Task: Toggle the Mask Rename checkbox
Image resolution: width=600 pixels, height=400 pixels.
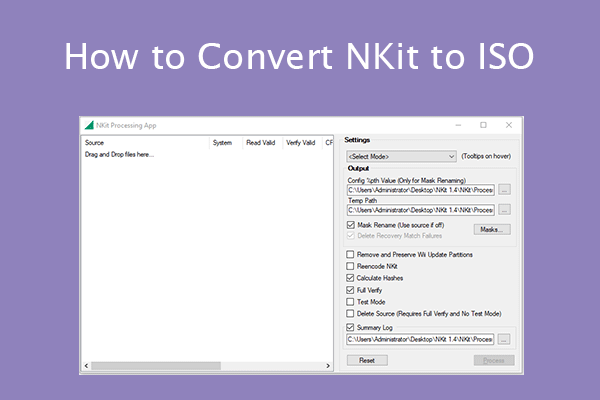Action: point(351,225)
